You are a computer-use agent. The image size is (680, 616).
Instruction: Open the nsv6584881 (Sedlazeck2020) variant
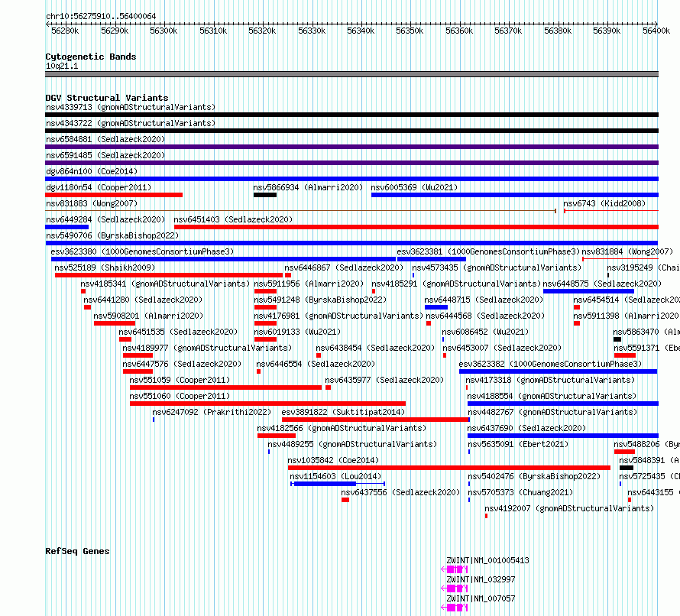tap(105, 139)
